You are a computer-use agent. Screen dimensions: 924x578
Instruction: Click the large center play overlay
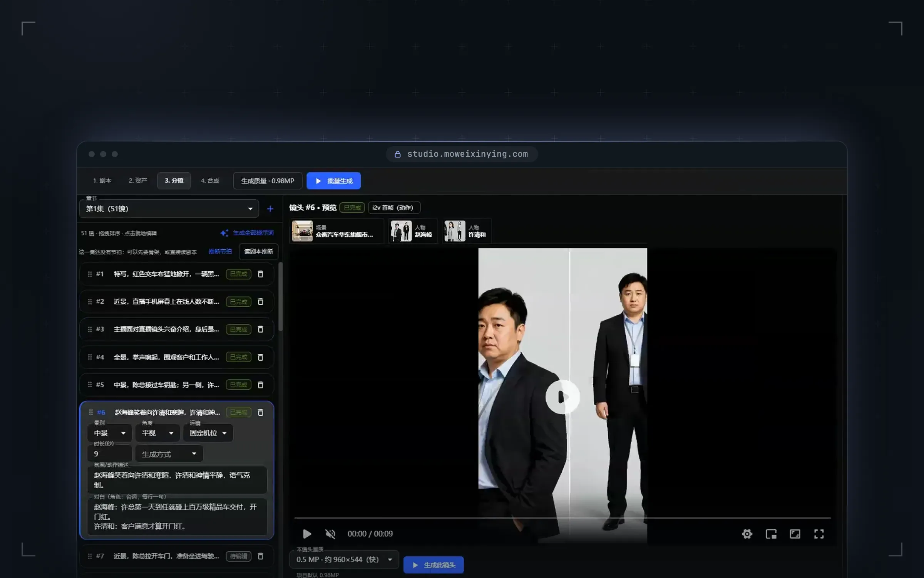point(562,397)
